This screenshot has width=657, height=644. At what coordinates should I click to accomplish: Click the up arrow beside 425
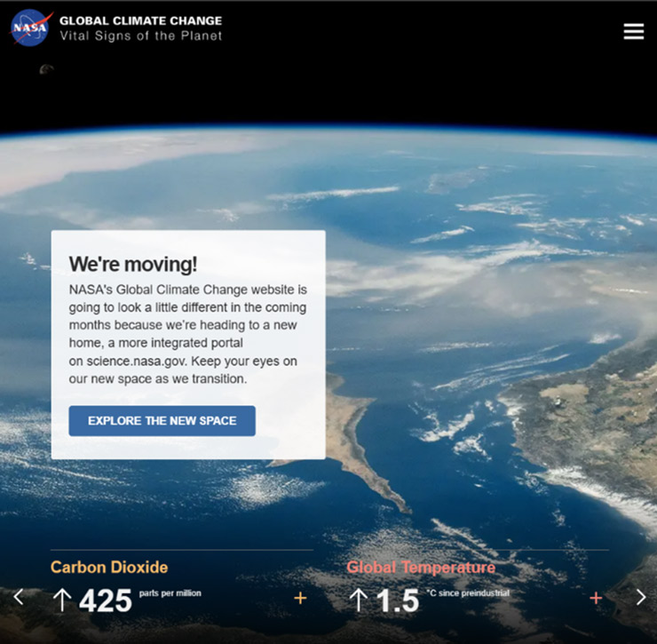point(61,600)
